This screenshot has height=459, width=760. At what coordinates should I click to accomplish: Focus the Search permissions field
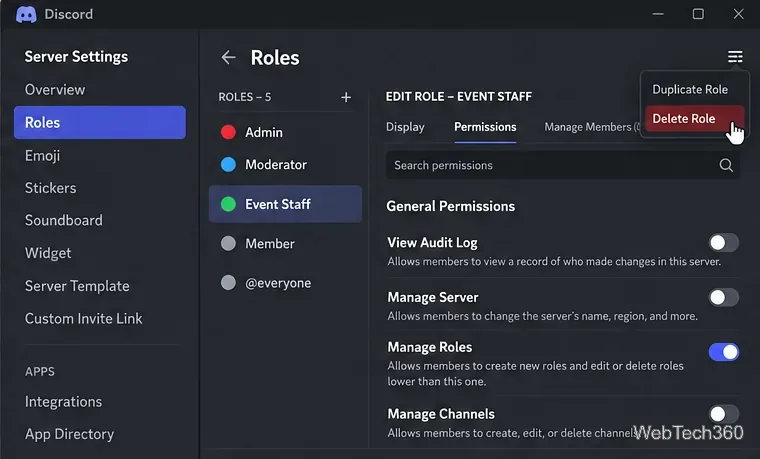(x=562, y=165)
